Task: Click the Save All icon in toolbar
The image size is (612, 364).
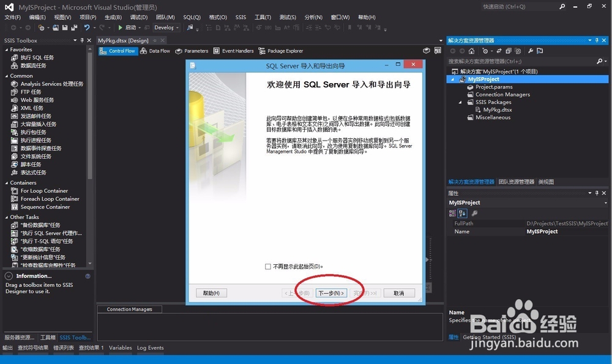Action: 74,28
